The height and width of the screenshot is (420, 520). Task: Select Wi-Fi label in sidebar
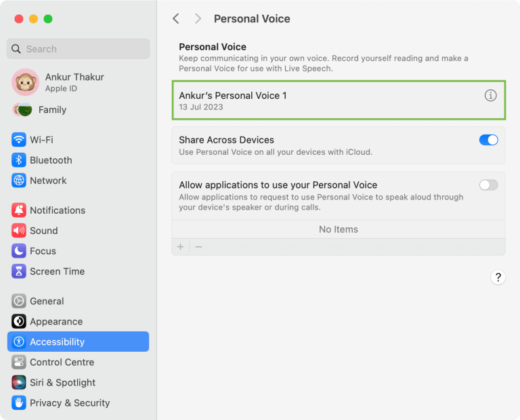tap(41, 140)
